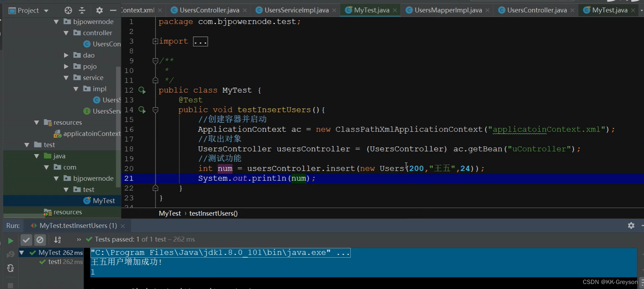Select testI result row in test tree
The height and width of the screenshot is (289, 644).
(x=61, y=262)
